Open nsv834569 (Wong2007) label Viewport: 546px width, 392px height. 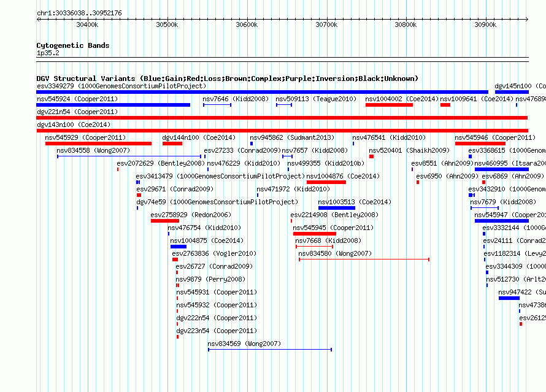coord(244,344)
